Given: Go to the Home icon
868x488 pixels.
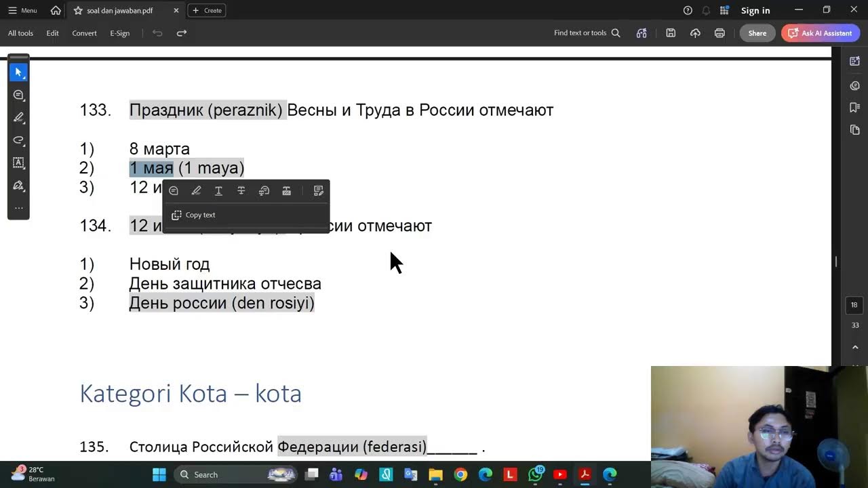Looking at the screenshot, I should click(56, 10).
